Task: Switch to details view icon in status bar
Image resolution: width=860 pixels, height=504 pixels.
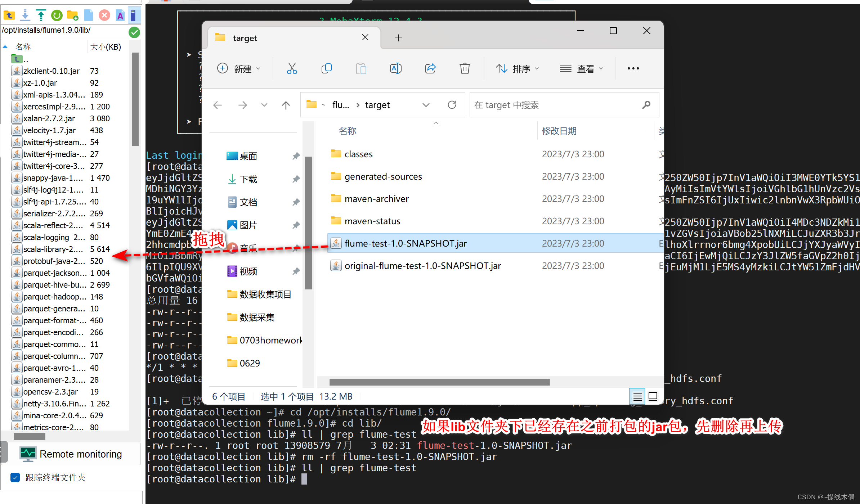Action: [637, 397]
